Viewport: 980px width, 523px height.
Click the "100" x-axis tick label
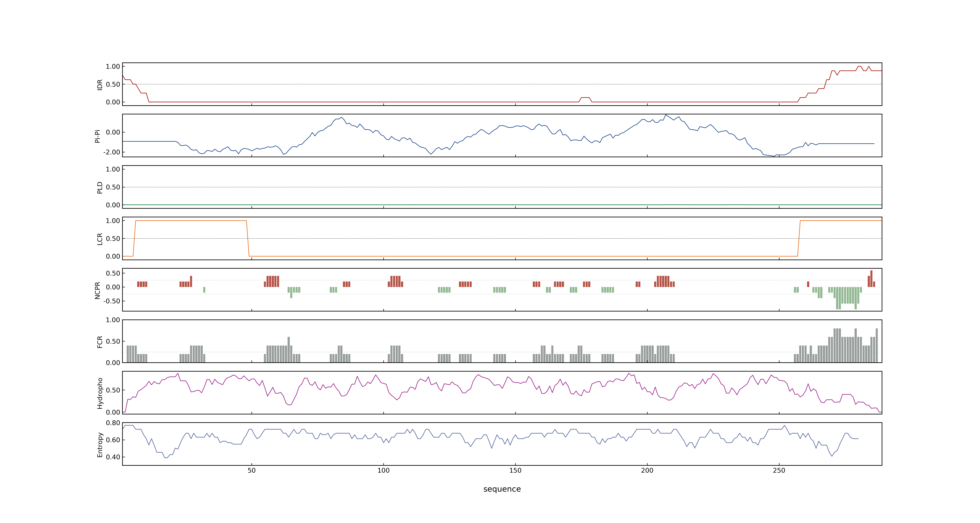(384, 470)
